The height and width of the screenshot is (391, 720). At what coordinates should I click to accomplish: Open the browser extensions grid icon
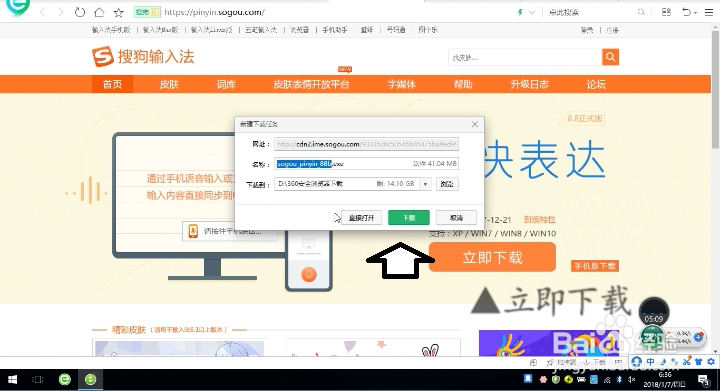(x=666, y=12)
